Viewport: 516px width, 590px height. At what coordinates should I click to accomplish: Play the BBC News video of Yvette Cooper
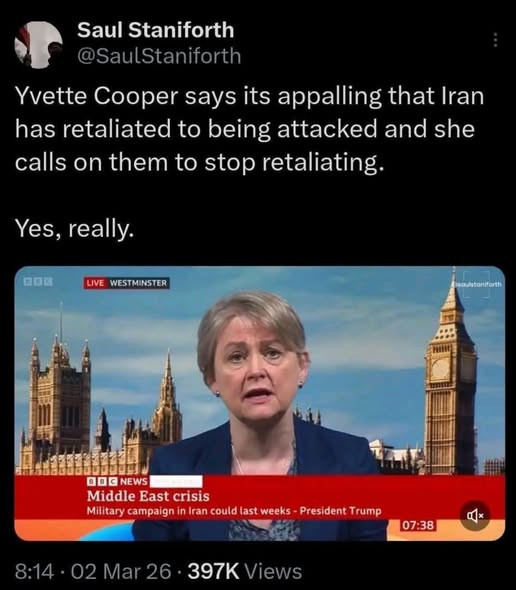pyautogui.click(x=260, y=403)
